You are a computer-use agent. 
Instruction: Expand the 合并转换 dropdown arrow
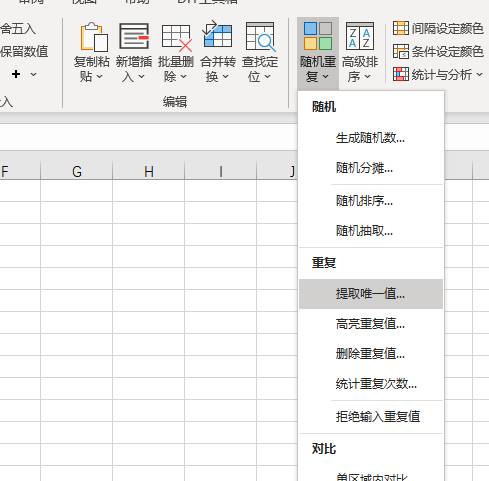(x=226, y=77)
